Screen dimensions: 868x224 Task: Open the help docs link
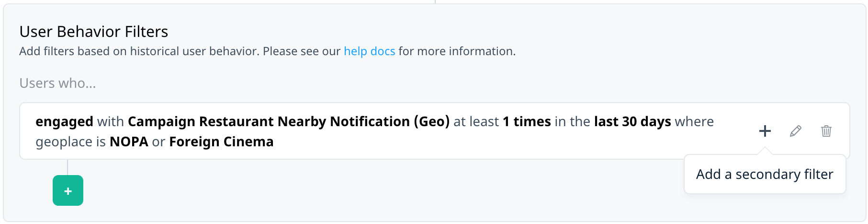tap(370, 51)
